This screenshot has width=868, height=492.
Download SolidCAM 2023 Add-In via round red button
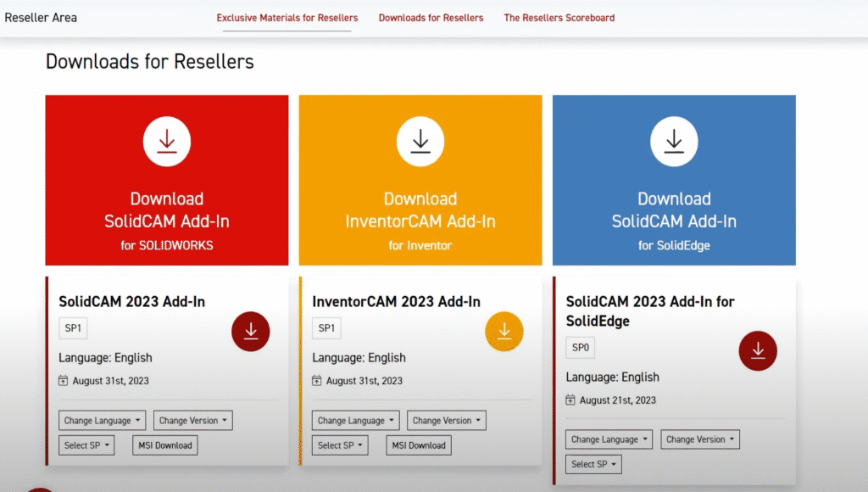click(x=251, y=332)
